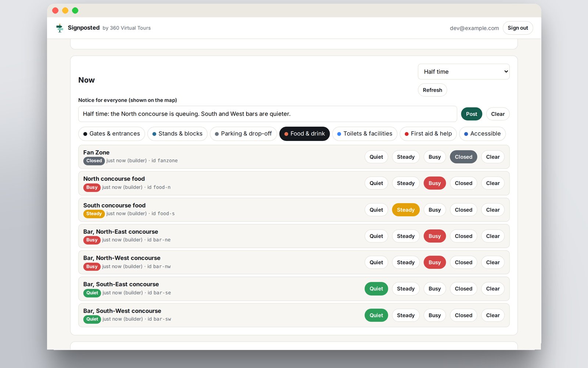Screen dimensions: 588x368
Task: Mark Bar, South-West concourse as Steady
Action: [x=406, y=315]
